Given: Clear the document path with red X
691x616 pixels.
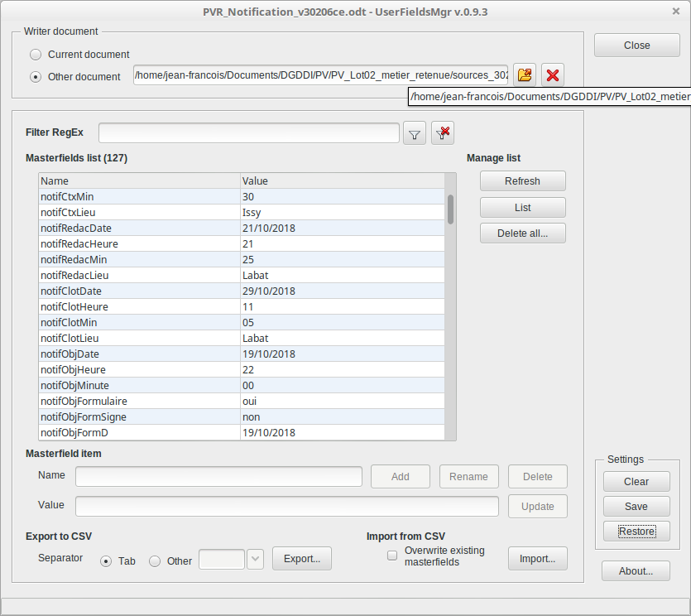Looking at the screenshot, I should (553, 75).
